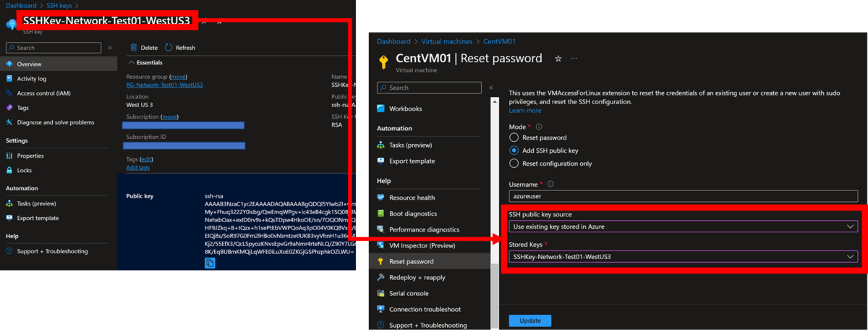Select the Add SSH public key radio option
Viewport: 868px width, 330px height.
514,151
